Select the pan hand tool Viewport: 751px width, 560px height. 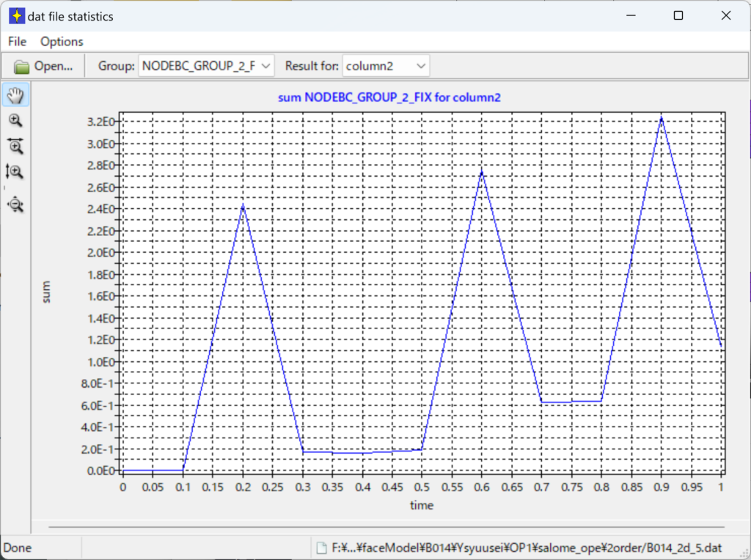(x=15, y=95)
